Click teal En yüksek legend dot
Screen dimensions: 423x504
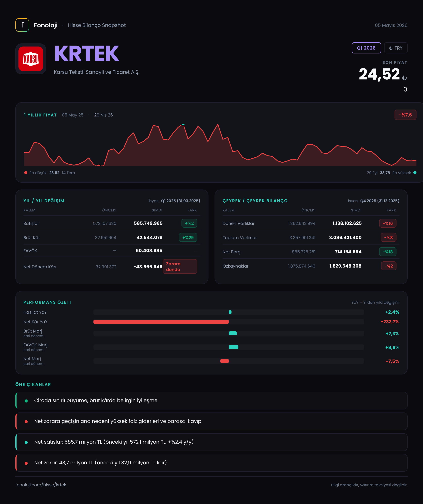[x=415, y=173]
